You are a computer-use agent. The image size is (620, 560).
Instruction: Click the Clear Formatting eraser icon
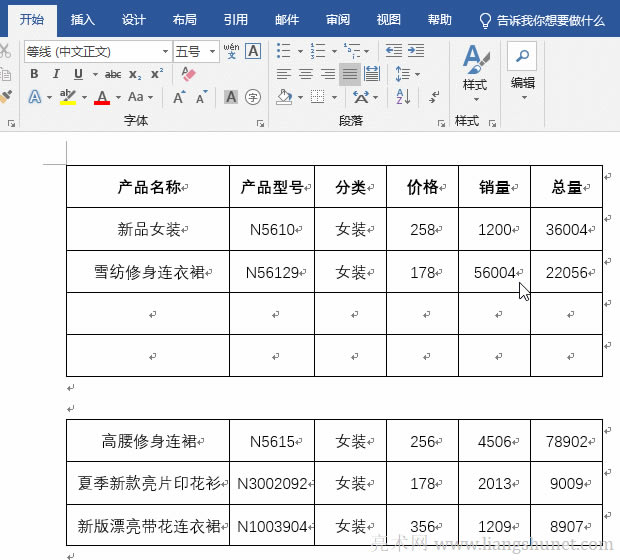(x=188, y=74)
